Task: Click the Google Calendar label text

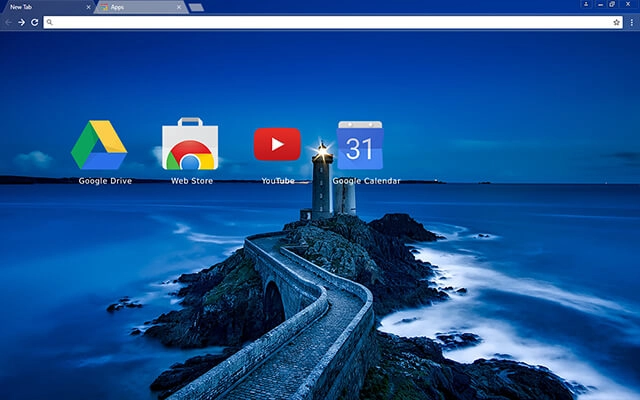Action: click(367, 181)
